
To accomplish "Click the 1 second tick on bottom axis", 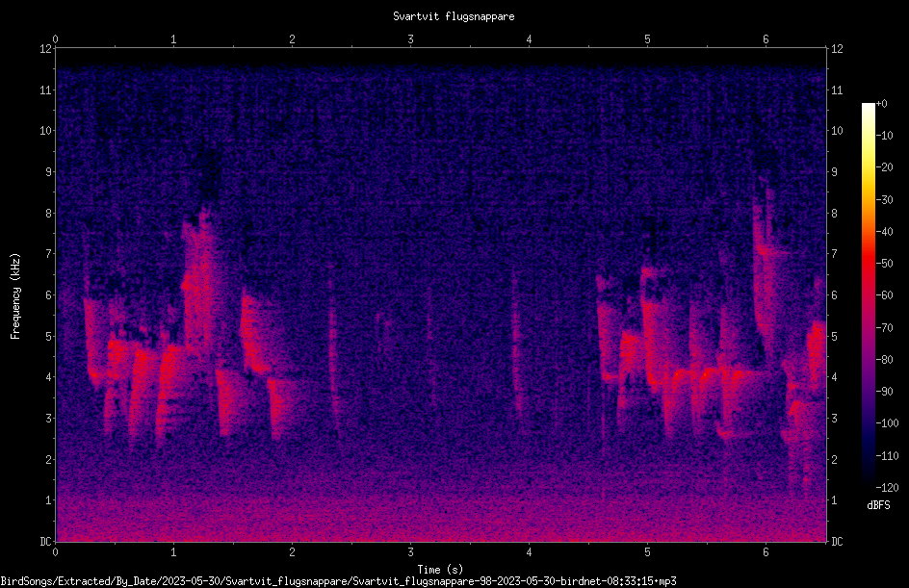I will pyautogui.click(x=173, y=552).
